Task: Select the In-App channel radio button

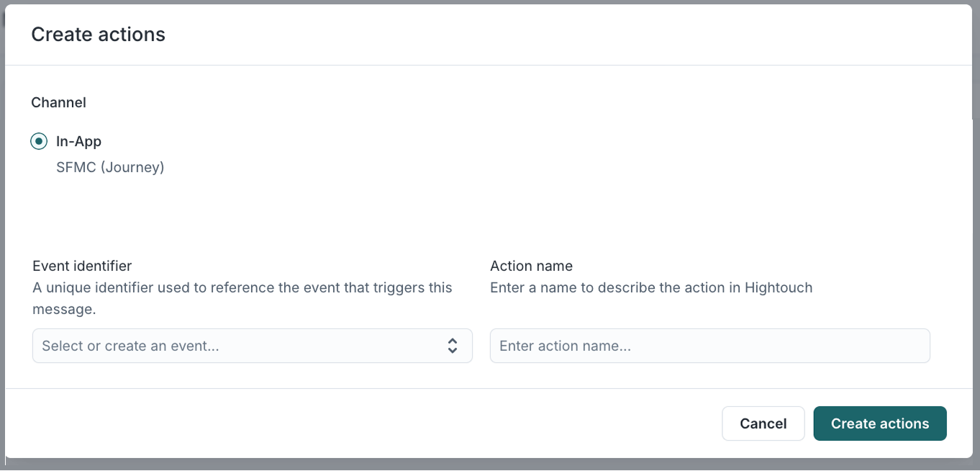Action: click(37, 141)
